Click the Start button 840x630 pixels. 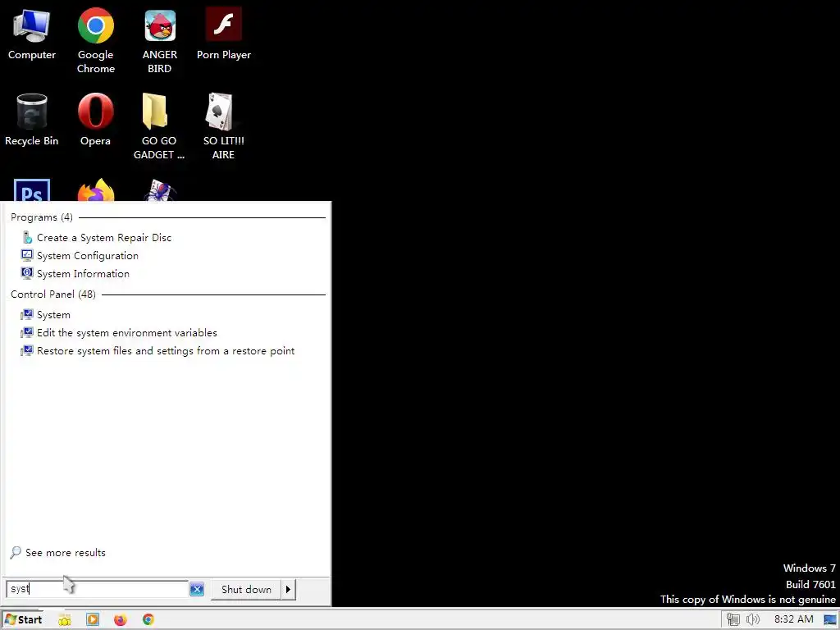tap(23, 619)
